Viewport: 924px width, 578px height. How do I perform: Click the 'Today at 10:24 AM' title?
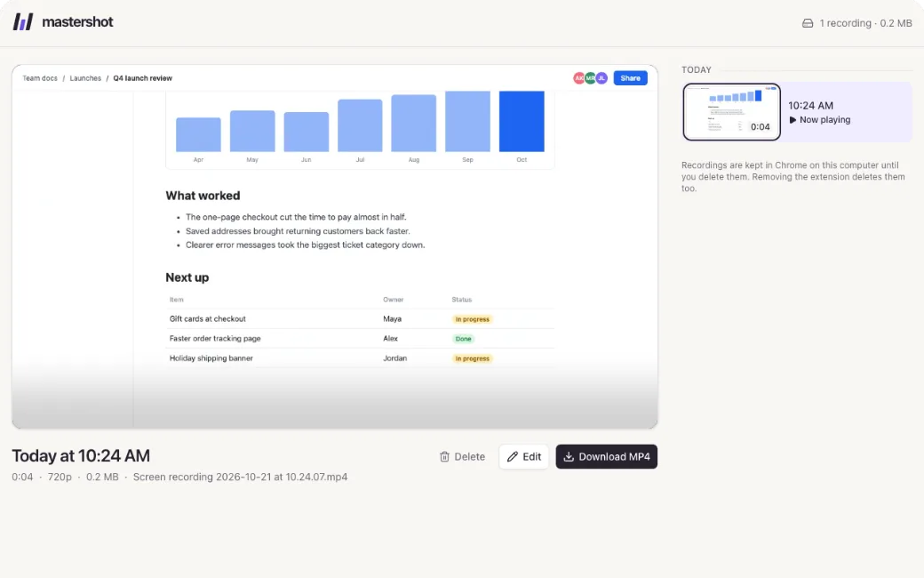click(81, 456)
